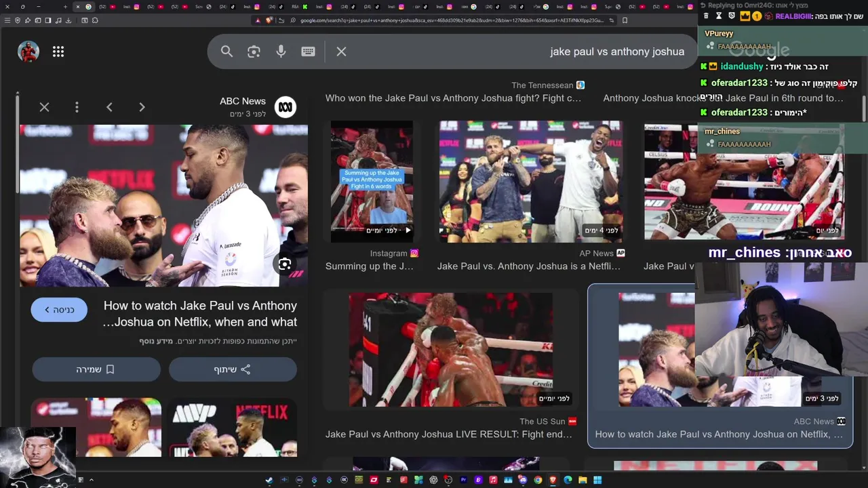
Task: Open AP News weigh-in image thumbnail
Action: tap(531, 182)
